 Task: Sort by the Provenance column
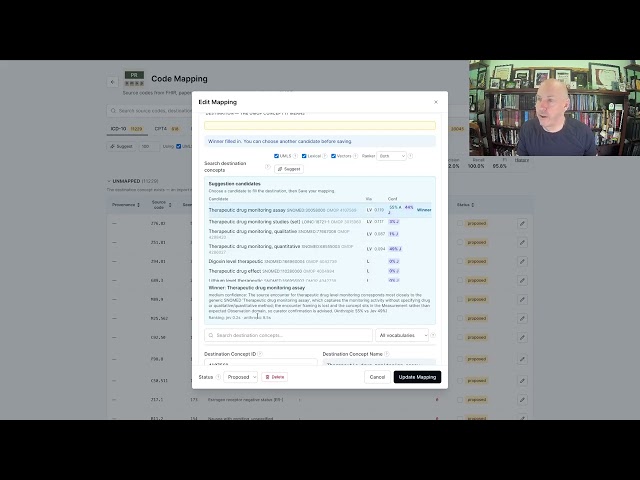coord(126,204)
